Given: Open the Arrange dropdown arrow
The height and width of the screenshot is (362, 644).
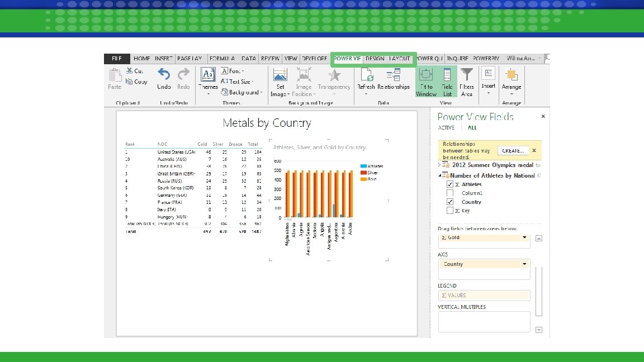Looking at the screenshot, I should click(x=512, y=94).
